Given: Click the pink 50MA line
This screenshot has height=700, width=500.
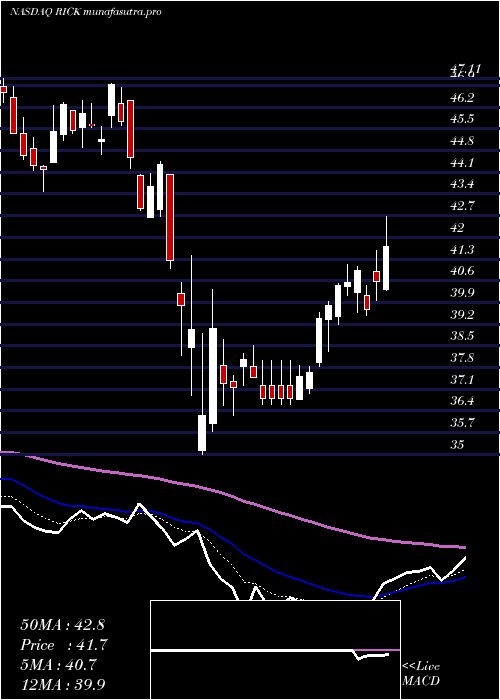Looking at the screenshot, I should click(x=232, y=496).
